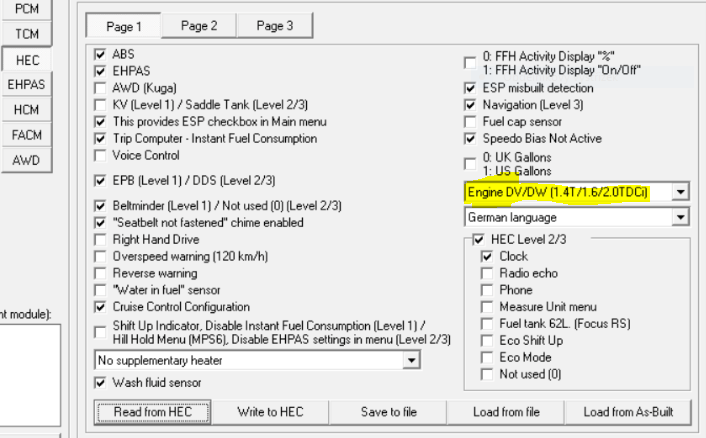Open the EHPAS module section
The width and height of the screenshot is (706, 438).
(x=27, y=85)
